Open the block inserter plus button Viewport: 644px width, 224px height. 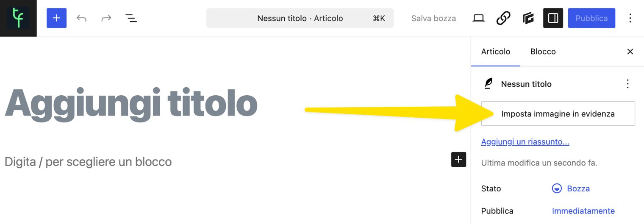pyautogui.click(x=56, y=18)
